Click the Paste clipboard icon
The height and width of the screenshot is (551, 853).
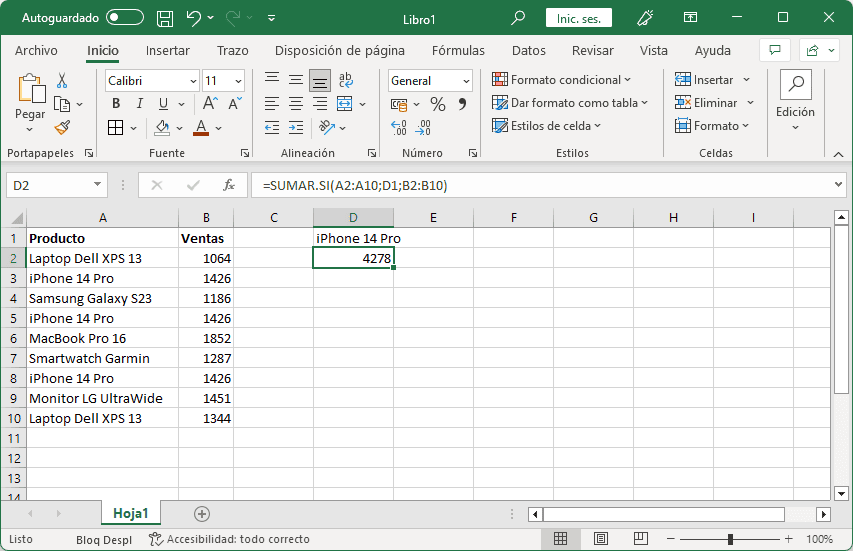pos(31,88)
